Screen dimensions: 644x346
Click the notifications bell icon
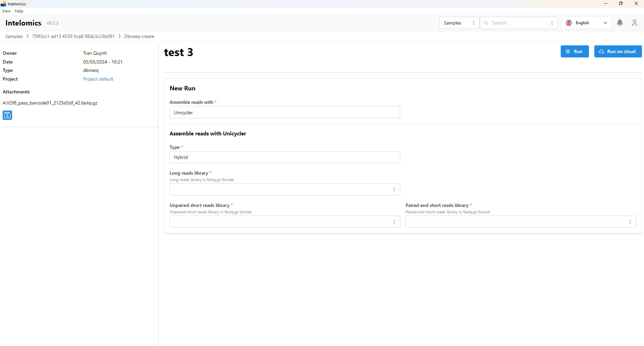619,23
